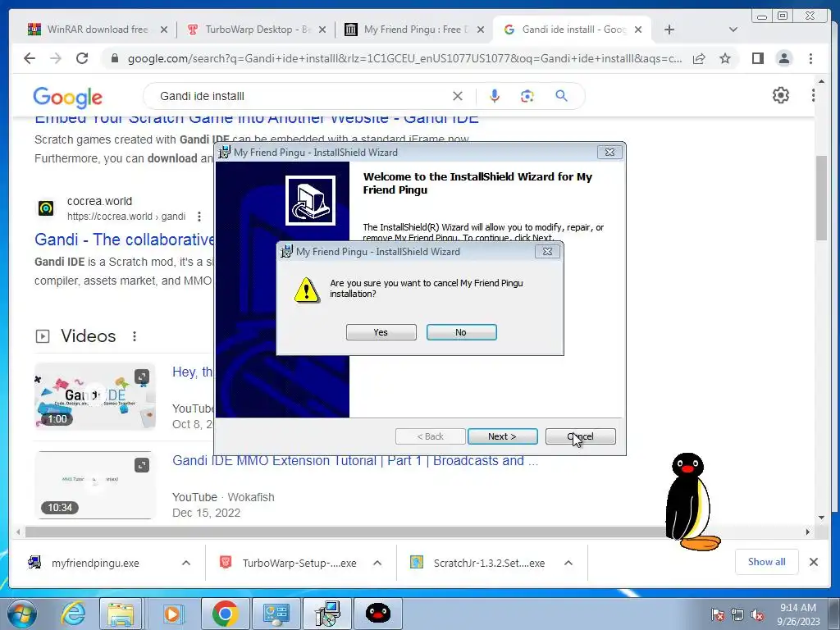Click Show all downloads

(x=767, y=562)
